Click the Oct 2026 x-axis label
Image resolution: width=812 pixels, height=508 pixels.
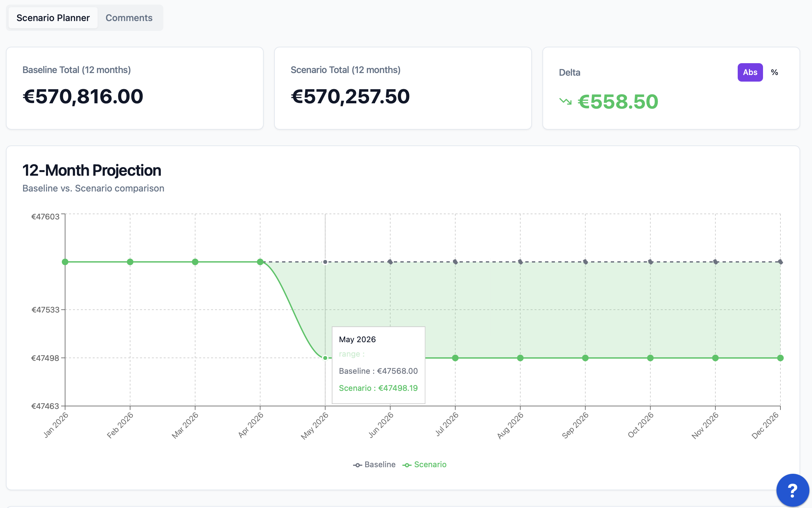pos(640,425)
